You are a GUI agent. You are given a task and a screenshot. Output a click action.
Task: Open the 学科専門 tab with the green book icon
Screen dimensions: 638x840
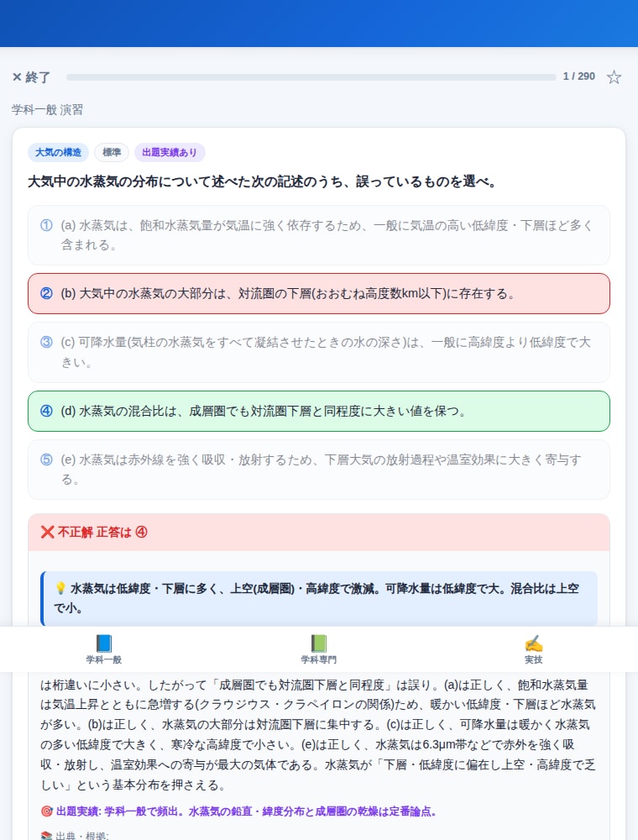pos(319,648)
